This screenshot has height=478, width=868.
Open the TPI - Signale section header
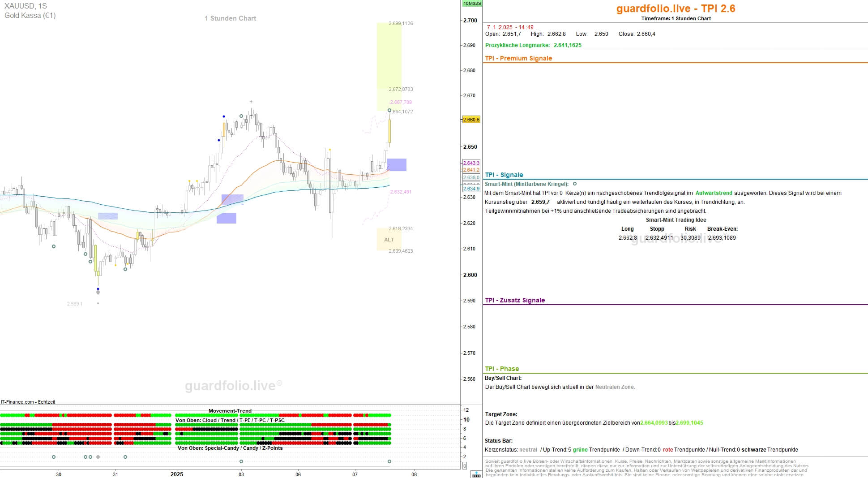click(504, 175)
